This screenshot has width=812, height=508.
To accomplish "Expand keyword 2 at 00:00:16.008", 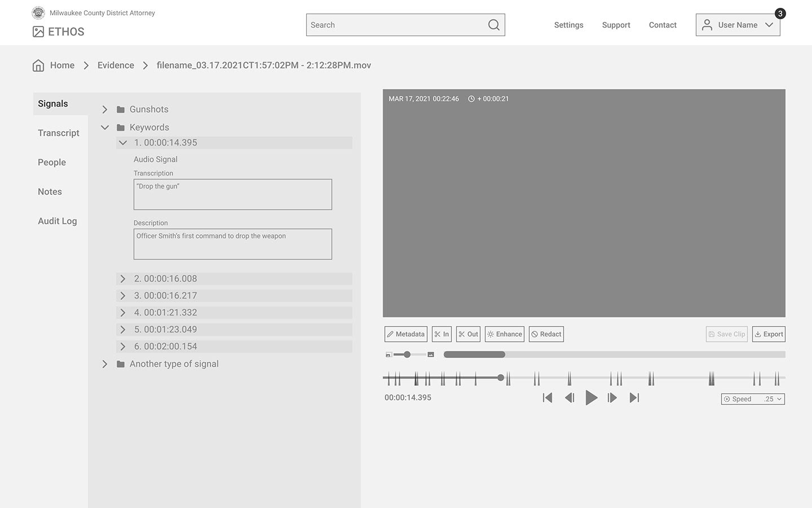I will (123, 279).
